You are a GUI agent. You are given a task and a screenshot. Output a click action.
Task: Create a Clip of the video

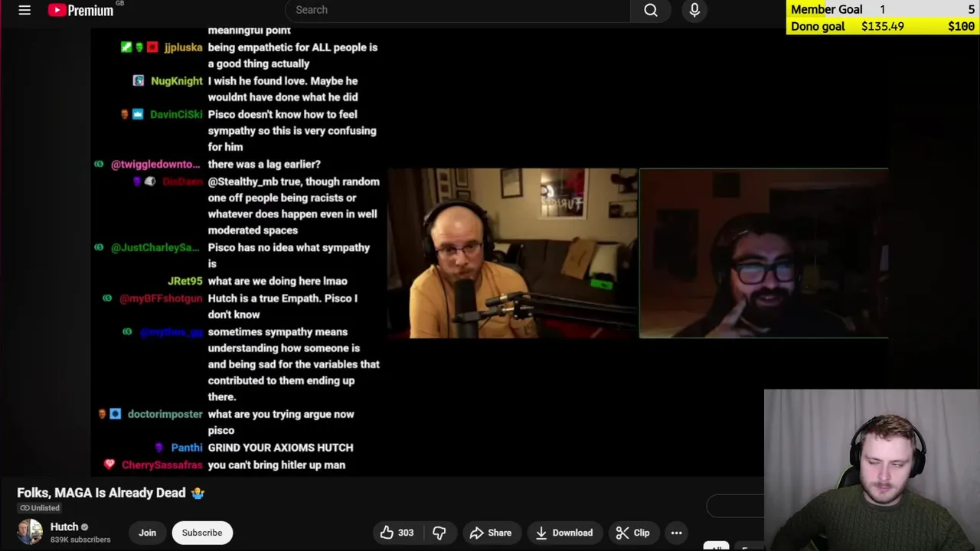tap(633, 533)
